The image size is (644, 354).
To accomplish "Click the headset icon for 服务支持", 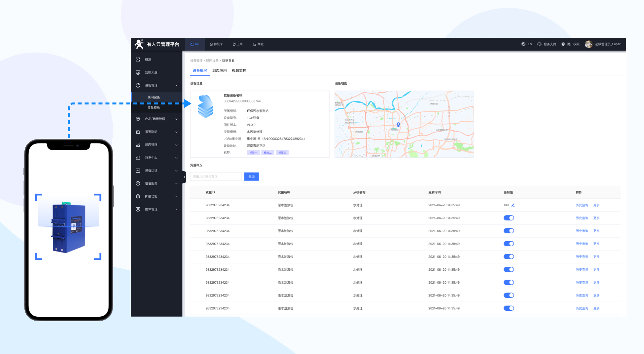I will [x=539, y=44].
